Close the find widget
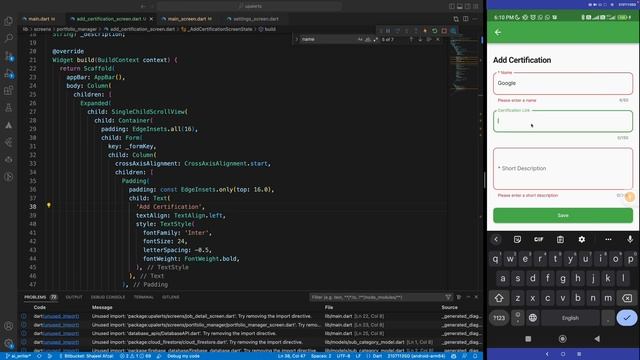The image size is (640, 360). [x=438, y=40]
